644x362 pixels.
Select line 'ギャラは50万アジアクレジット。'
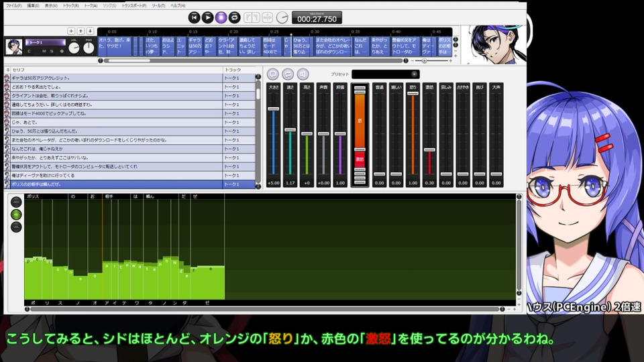pyautogui.click(x=129, y=78)
